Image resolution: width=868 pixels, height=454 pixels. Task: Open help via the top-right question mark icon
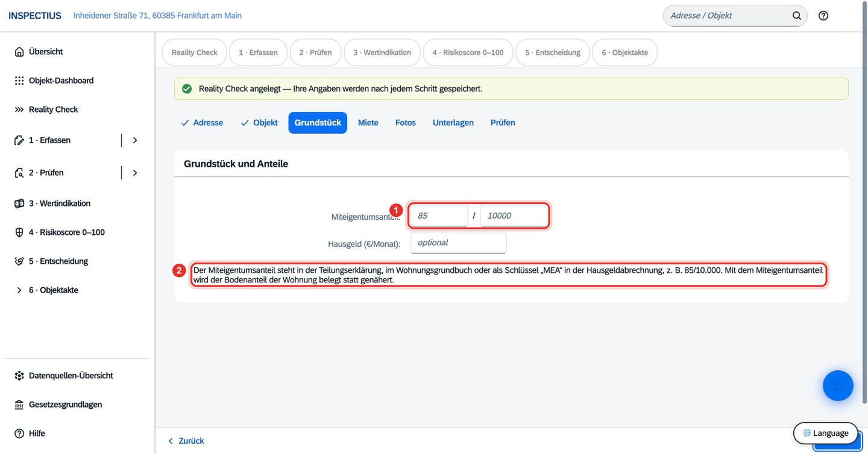coord(823,16)
